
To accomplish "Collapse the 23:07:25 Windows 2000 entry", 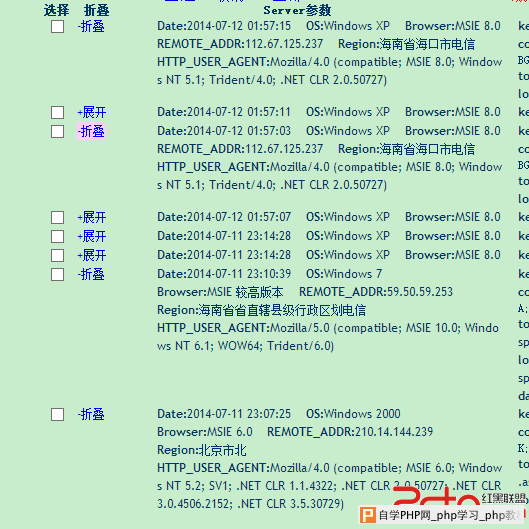I will [91, 414].
